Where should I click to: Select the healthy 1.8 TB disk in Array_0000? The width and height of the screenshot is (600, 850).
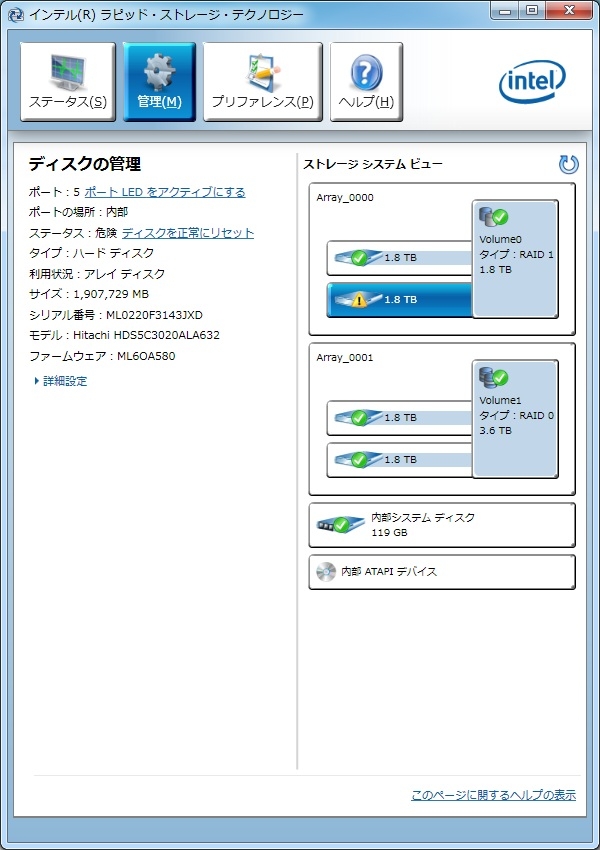400,257
